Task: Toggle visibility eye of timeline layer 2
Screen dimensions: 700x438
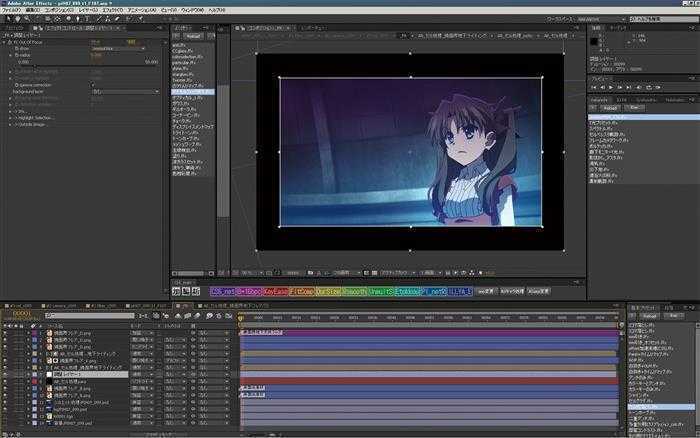Action: pyautogui.click(x=5, y=340)
